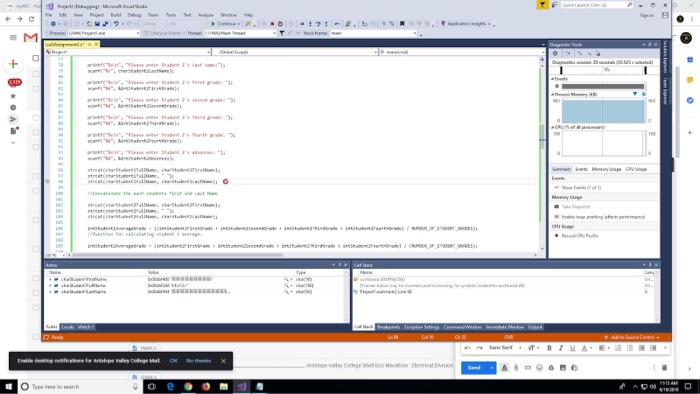Expand the charStudent1FirstName variable in Autos
700x394 pixels.
50,279
